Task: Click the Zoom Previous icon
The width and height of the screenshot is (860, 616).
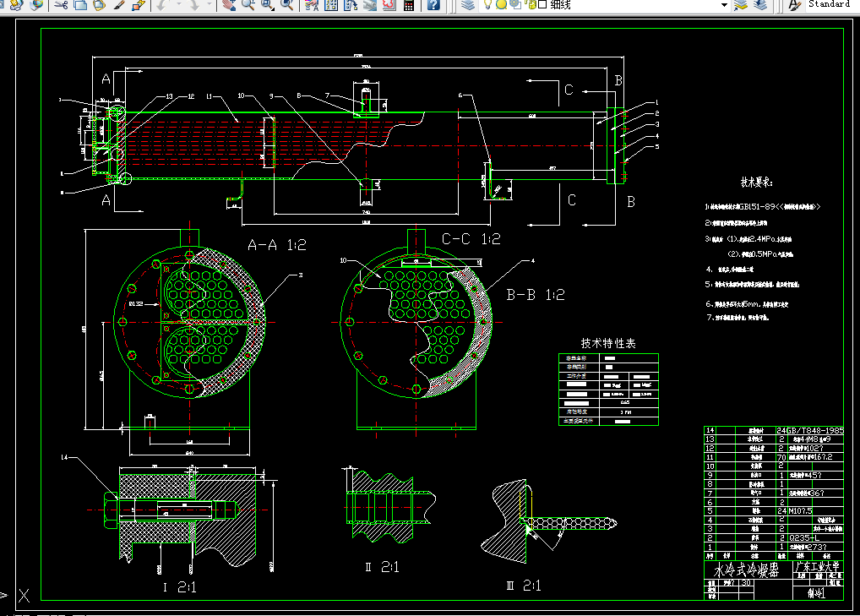Action: coord(287,4)
